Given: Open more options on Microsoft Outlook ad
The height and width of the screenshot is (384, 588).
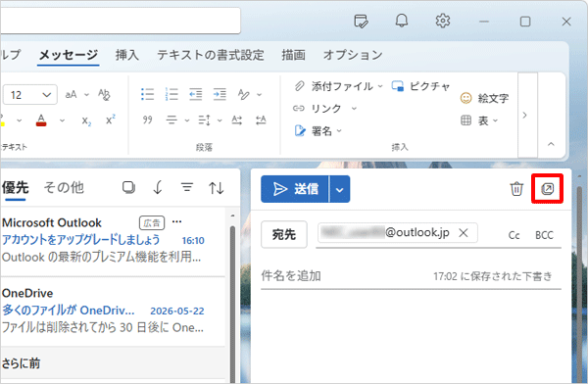Looking at the screenshot, I should point(176,221).
